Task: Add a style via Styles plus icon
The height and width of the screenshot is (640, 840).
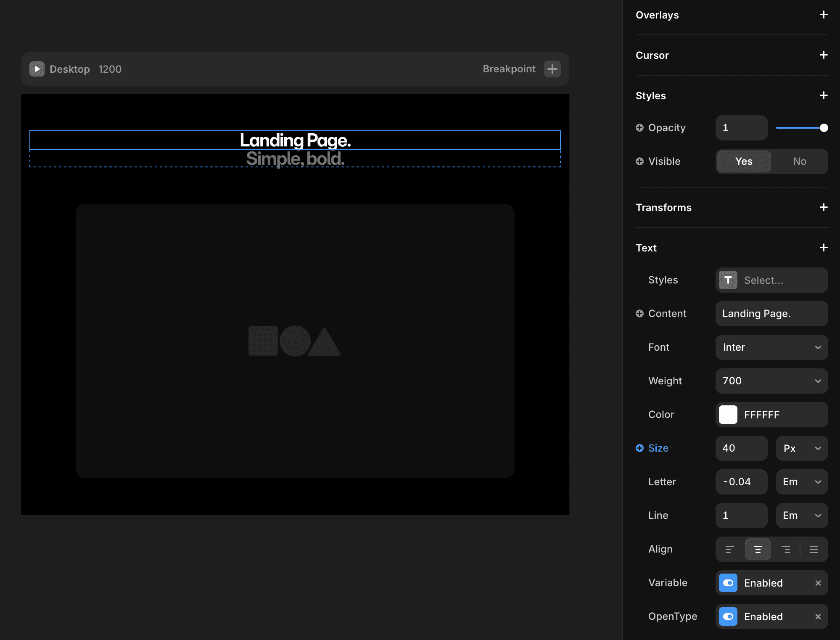Action: 824,95
